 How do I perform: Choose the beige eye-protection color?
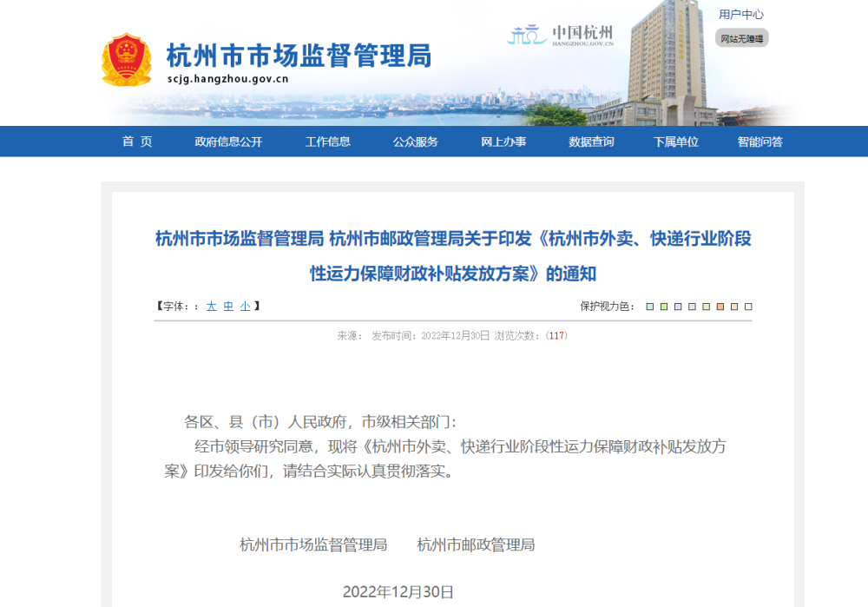click(x=734, y=307)
